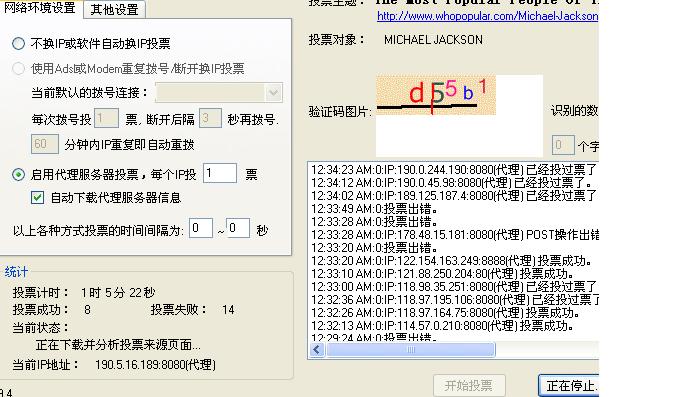Switch to the 网络环境设置 tab
This screenshot has width=683, height=397.
[x=40, y=8]
